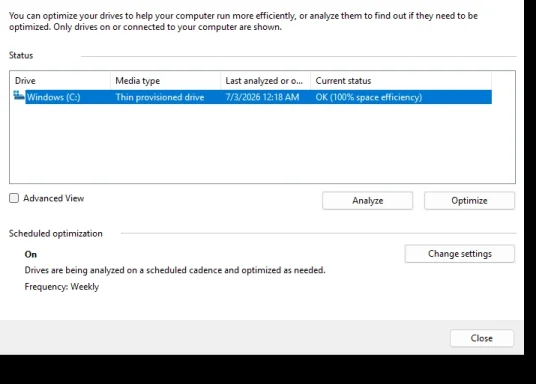
Task: Click the Thin provisioned drive cell
Action: (x=160, y=97)
